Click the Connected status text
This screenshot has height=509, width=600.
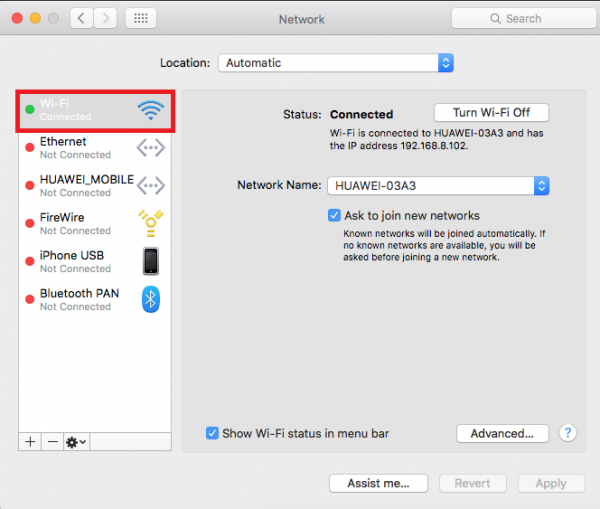(x=362, y=114)
